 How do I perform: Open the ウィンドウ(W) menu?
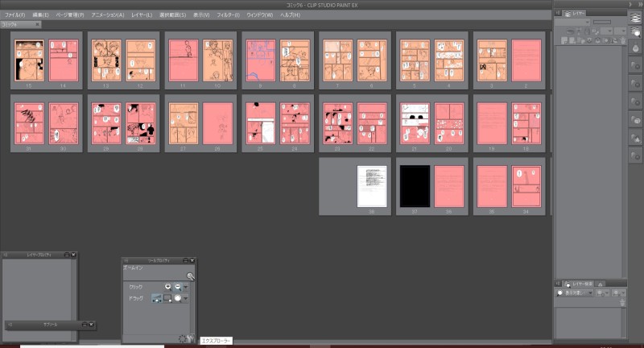point(259,14)
